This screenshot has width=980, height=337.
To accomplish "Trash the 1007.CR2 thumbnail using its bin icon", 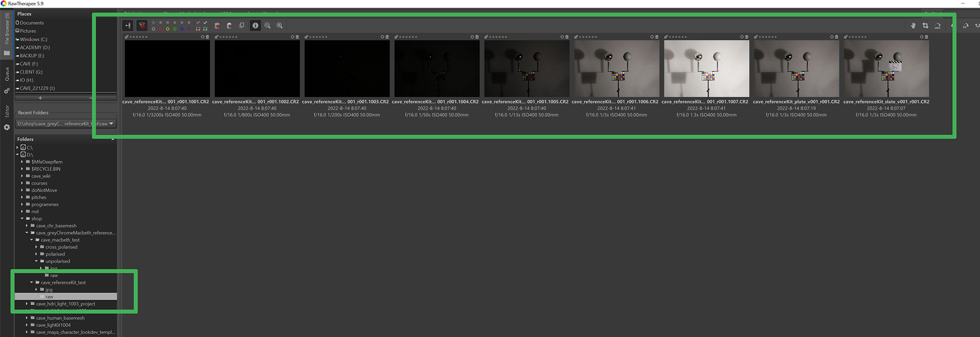I will (746, 37).
